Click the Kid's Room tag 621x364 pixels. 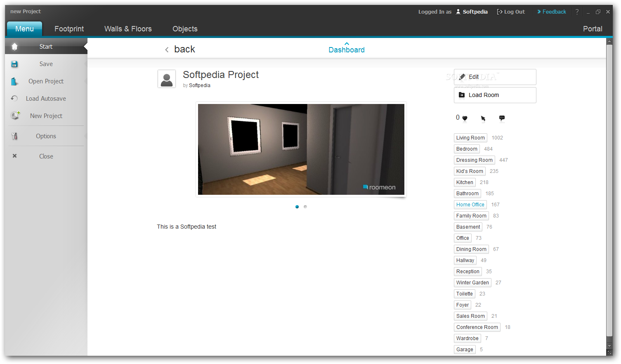470,171
